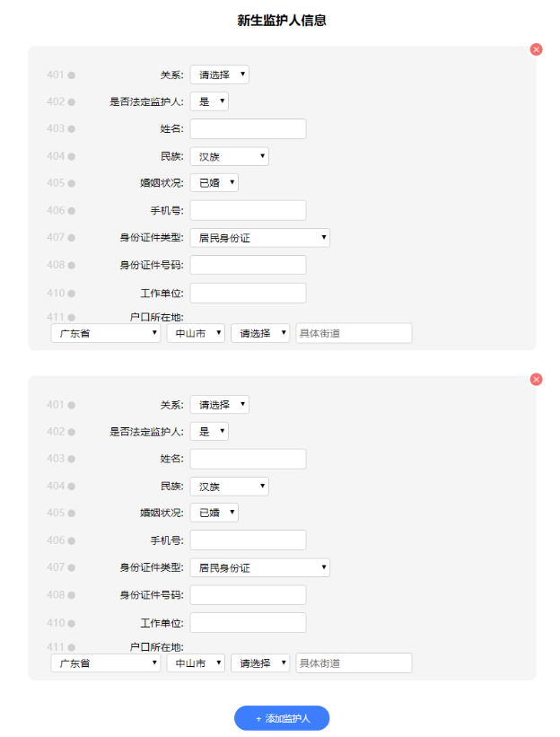Click the 具体街道 field in first card

click(354, 333)
